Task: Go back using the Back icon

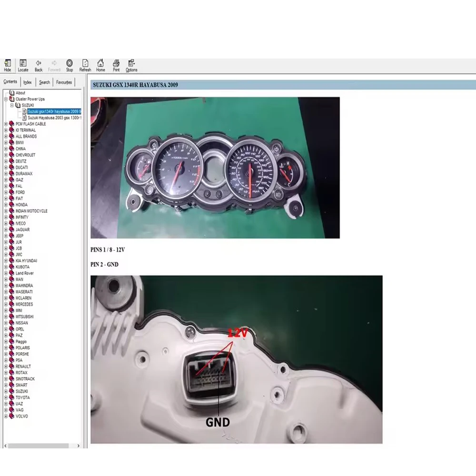Action: (39, 65)
